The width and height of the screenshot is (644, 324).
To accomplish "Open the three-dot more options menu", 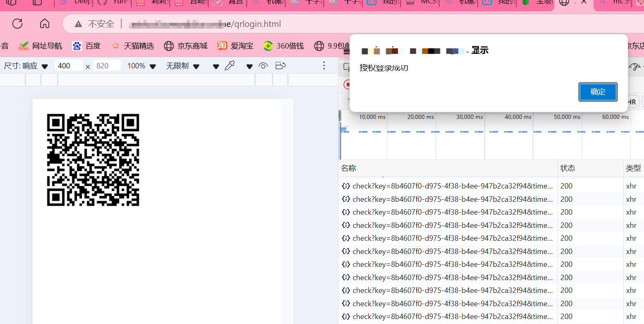I will [324, 65].
